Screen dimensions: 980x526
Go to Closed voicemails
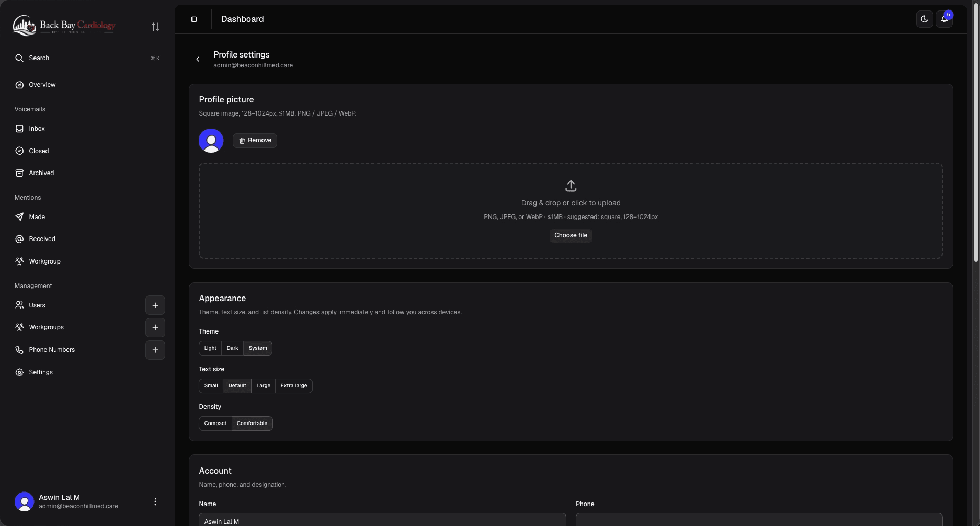tap(87, 151)
